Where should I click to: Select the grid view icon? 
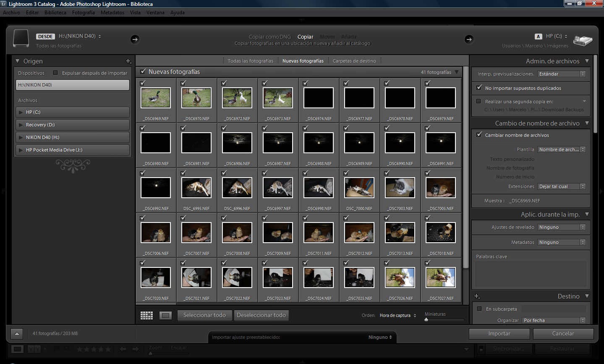coord(146,315)
